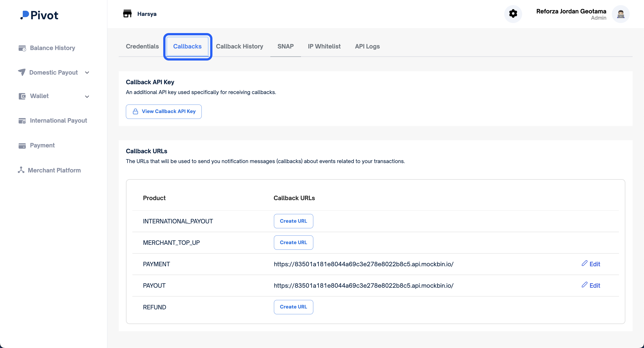
Task: Click the Pivot logo
Action: click(39, 15)
